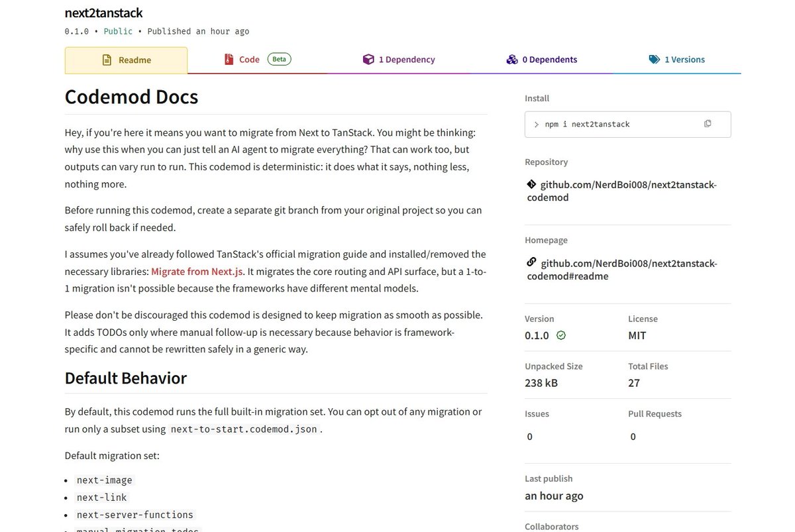This screenshot has width=795, height=532.
Task: Click the Total Files value 27
Action: click(x=634, y=383)
